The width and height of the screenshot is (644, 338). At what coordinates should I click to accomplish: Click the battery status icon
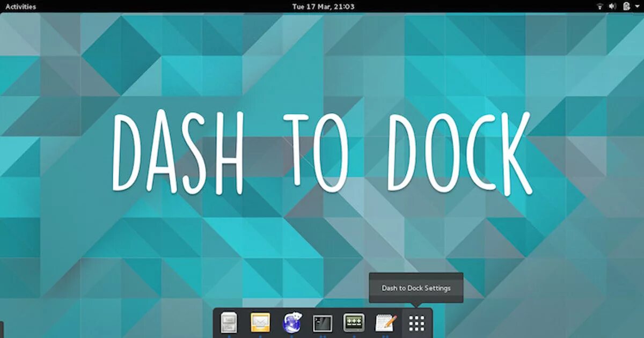626,6
